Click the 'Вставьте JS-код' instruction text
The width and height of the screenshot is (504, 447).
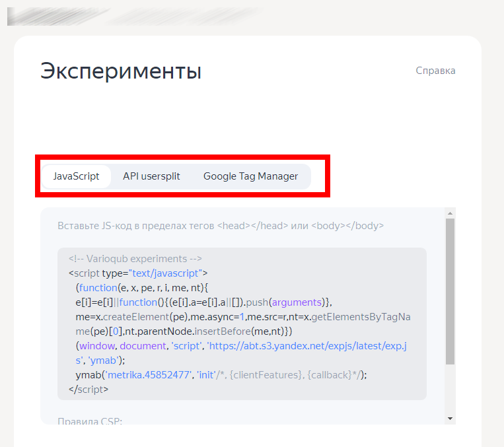coord(221,226)
